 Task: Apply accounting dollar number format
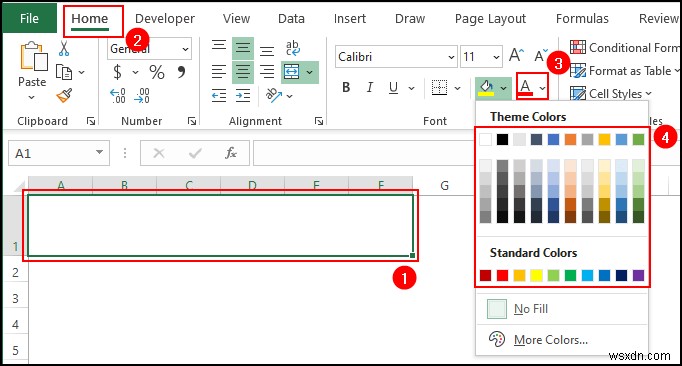tap(117, 72)
